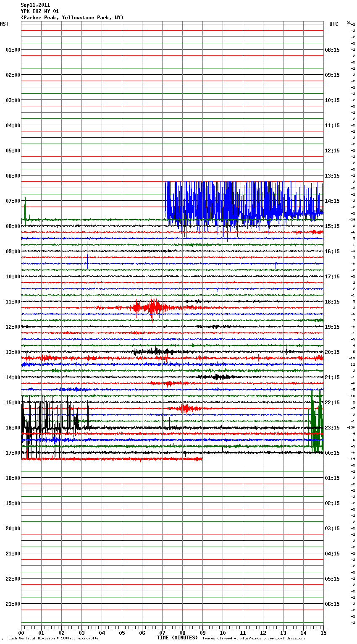This screenshot has width=357, height=644.
Task: Click the TIME (MINUTES) axis title
Action: point(177,638)
